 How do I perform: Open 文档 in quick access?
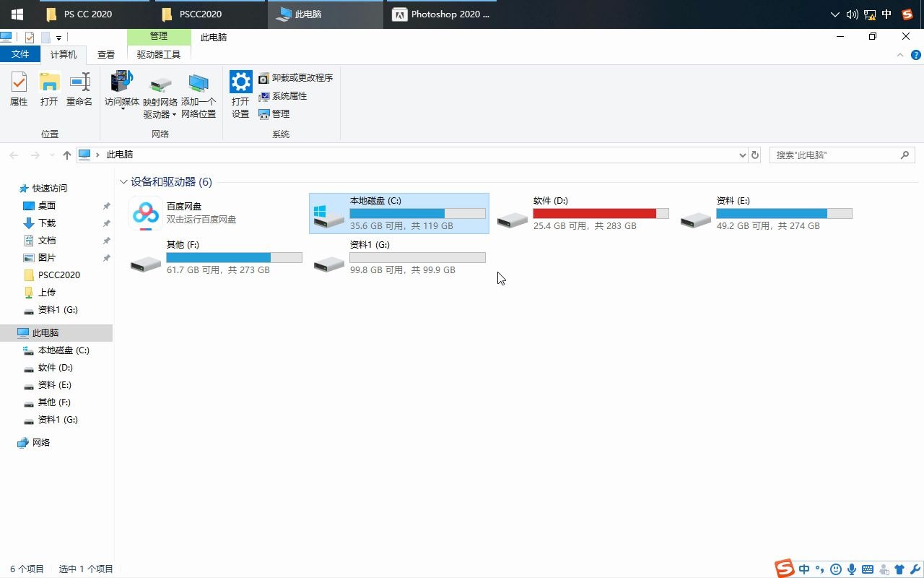click(47, 241)
